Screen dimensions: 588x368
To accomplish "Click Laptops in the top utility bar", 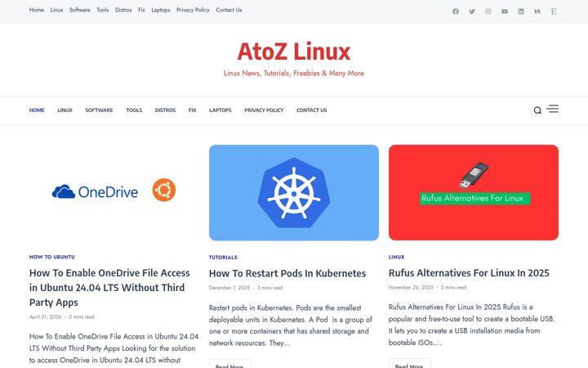I will 161,10.
